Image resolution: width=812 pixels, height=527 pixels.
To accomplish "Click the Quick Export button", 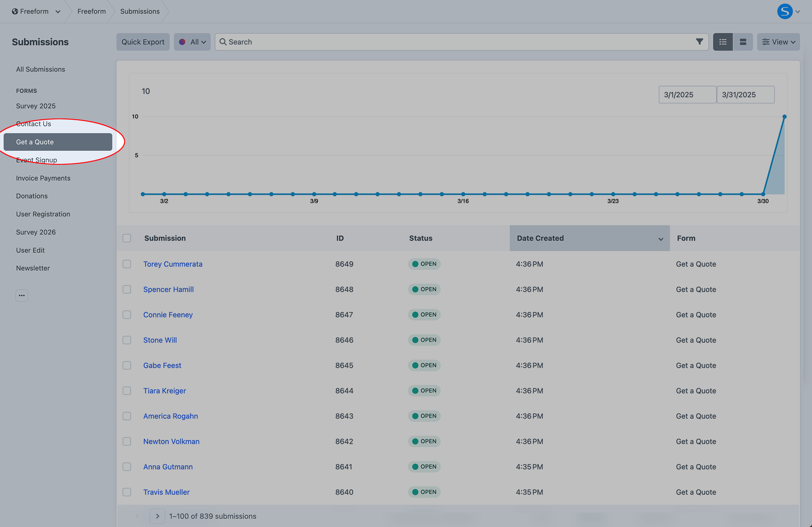I will click(143, 41).
